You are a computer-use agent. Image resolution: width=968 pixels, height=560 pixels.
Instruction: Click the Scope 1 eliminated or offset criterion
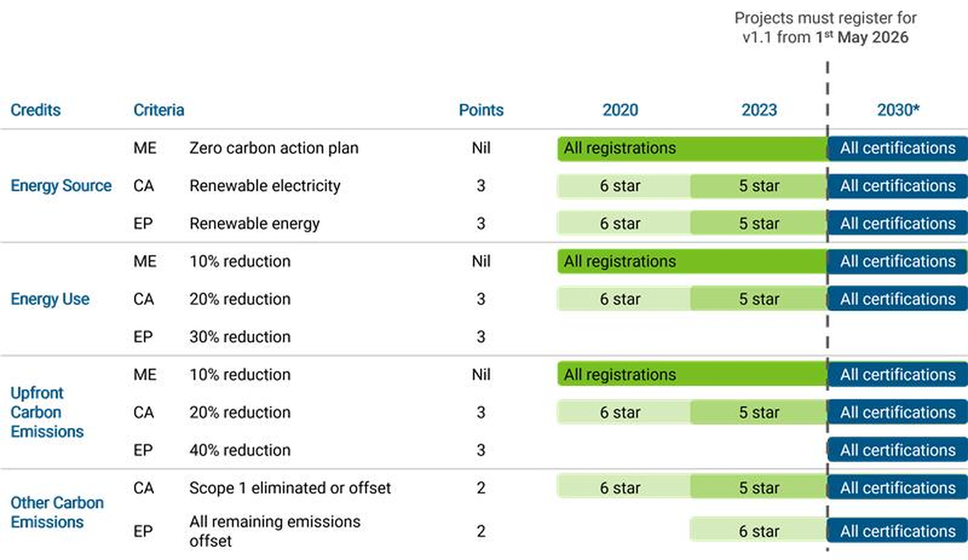pos(290,488)
